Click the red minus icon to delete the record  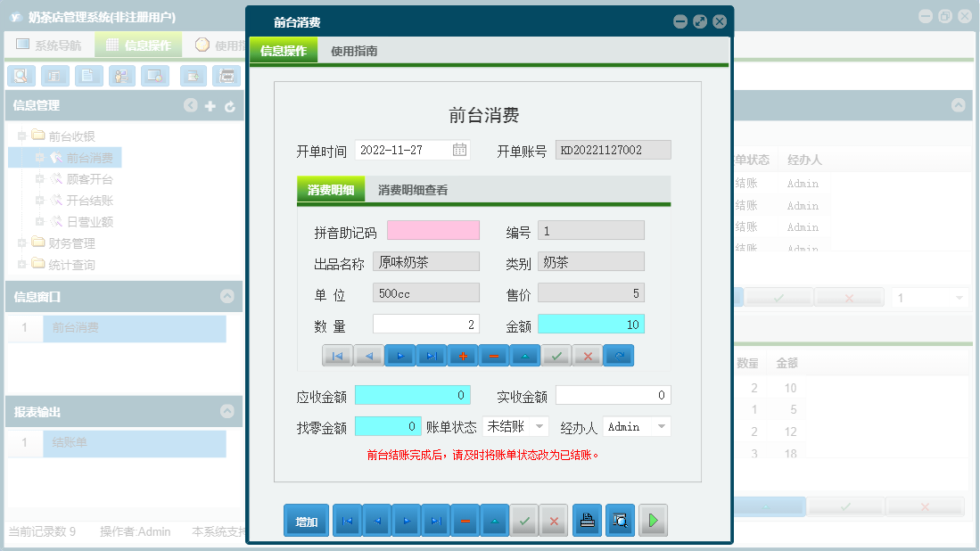(493, 356)
